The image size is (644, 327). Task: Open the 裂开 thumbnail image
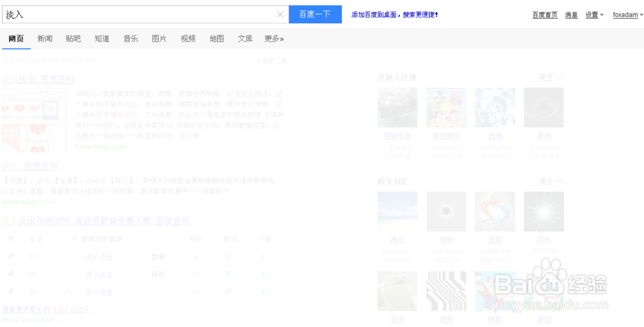pos(397,291)
